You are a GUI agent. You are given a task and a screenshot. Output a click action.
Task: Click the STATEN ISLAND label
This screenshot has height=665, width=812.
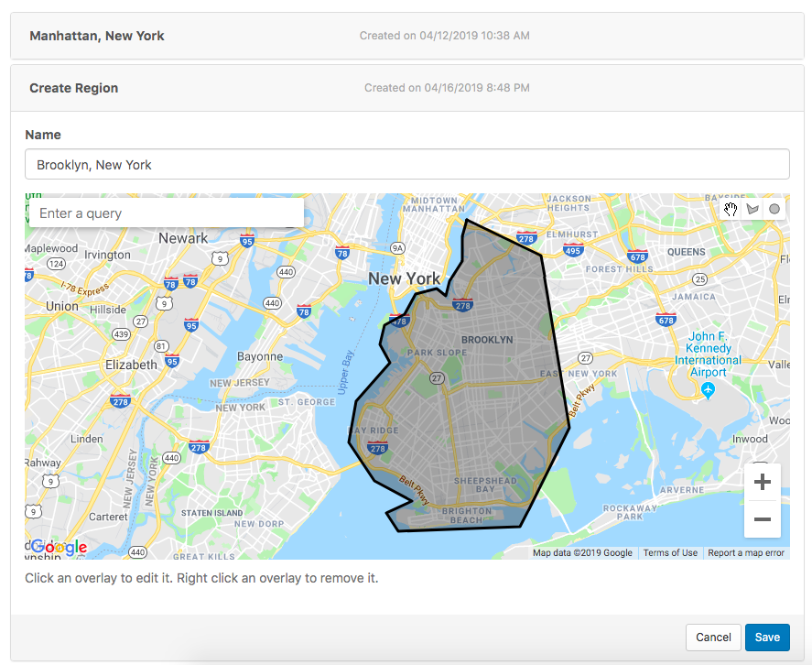(211, 513)
